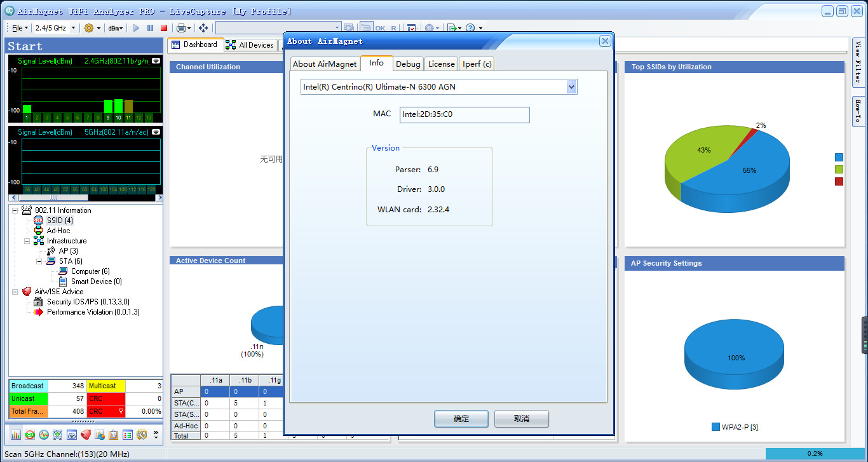Viewport: 868px width, 462px height.
Task: Click the blue legend swatch in Top SSIDs
Action: click(x=839, y=158)
